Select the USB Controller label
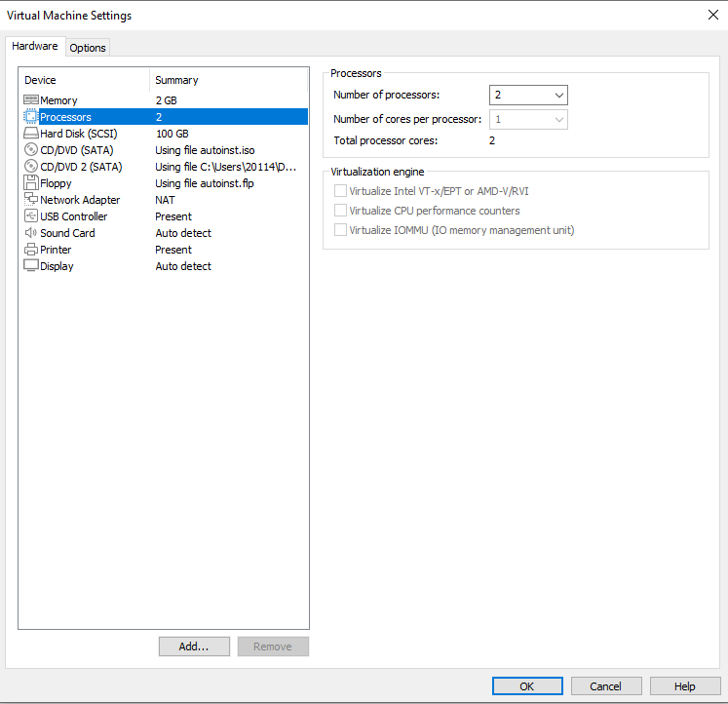The width and height of the screenshot is (728, 704). (x=74, y=216)
